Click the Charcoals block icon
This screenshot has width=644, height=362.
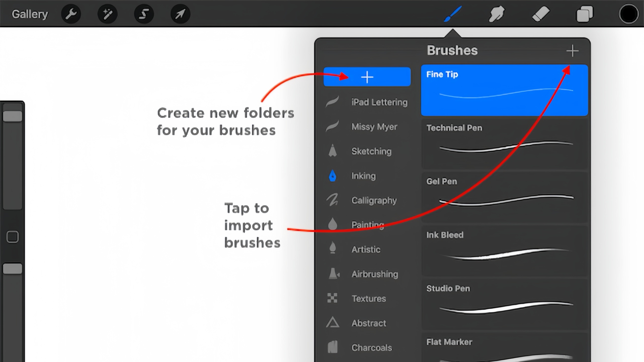(x=333, y=347)
